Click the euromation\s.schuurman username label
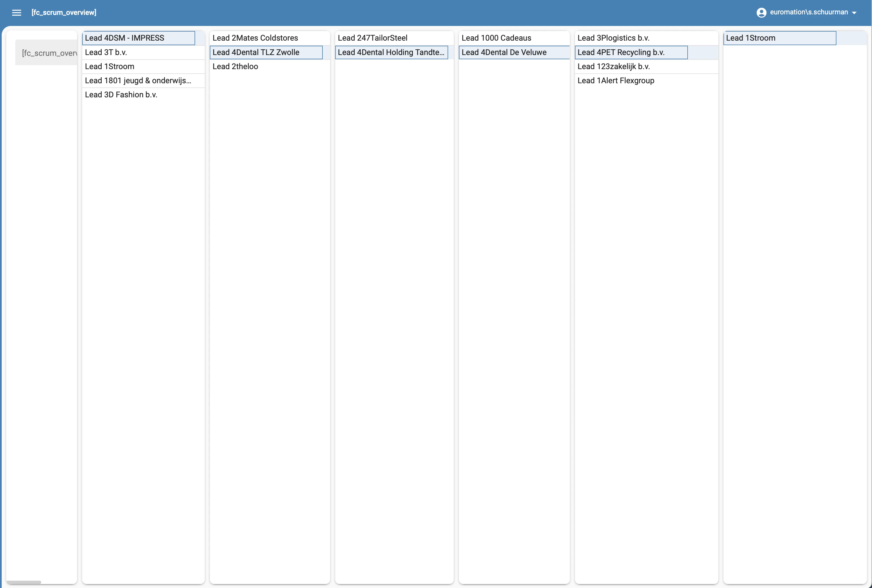Image resolution: width=872 pixels, height=588 pixels. click(808, 12)
